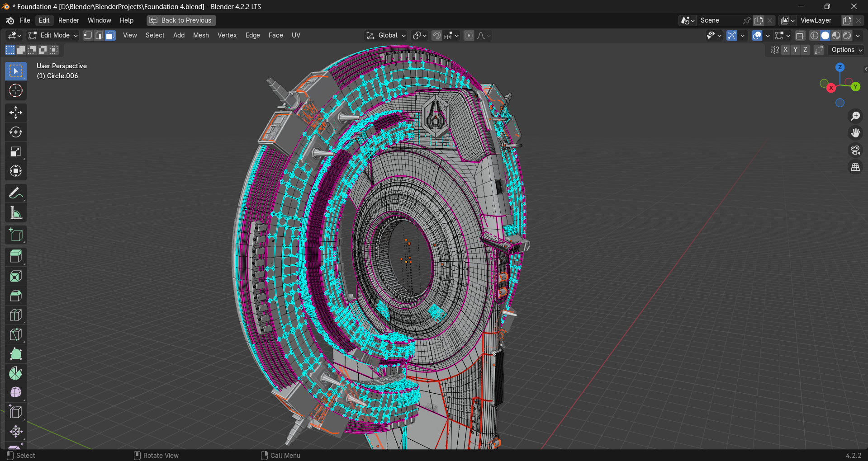Select the Loop Cut tool
Viewport: 868px width, 461px height.
coord(16,315)
